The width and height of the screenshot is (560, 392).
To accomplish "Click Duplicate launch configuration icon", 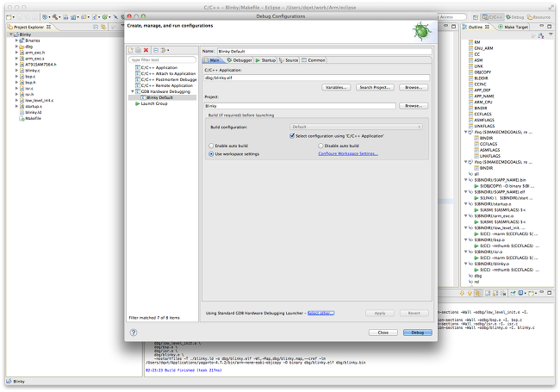I will [138, 50].
